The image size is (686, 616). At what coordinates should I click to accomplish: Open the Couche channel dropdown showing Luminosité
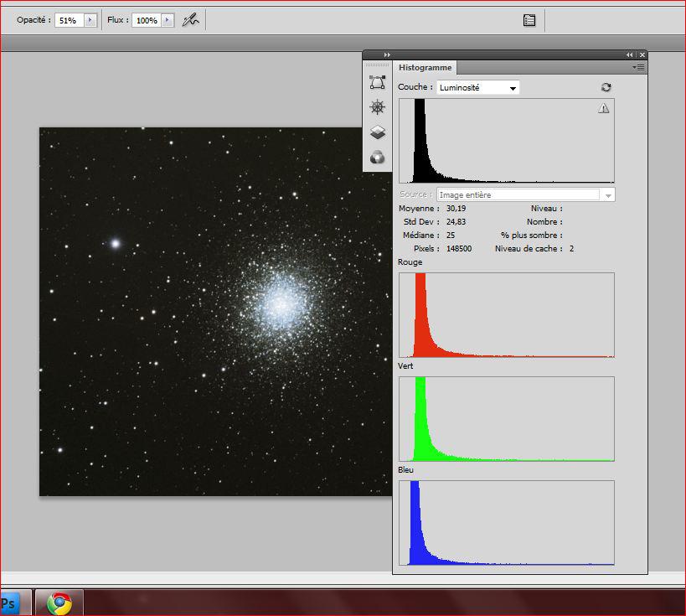(478, 87)
